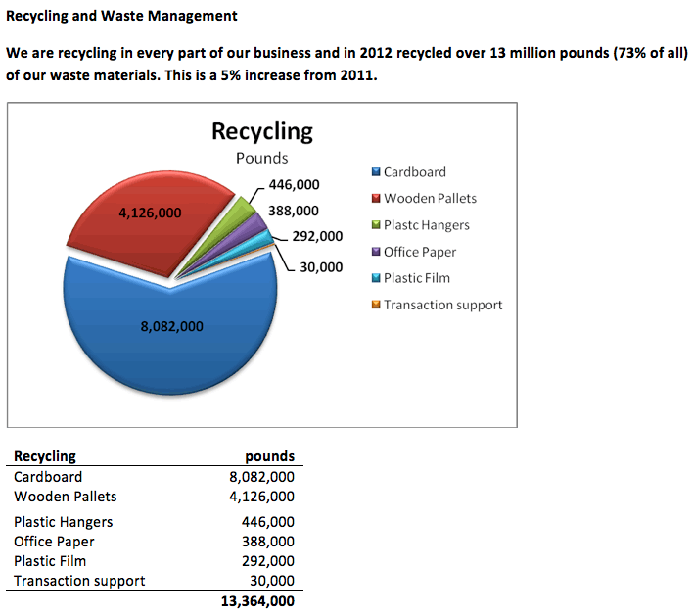Click the '292,000' pie data label
The image size is (693, 616).
click(x=317, y=236)
